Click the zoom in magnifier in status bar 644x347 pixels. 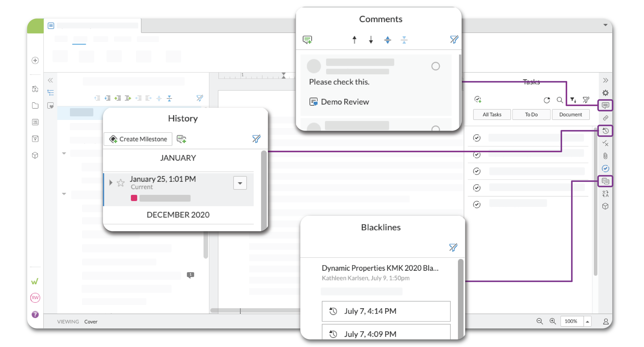pyautogui.click(x=552, y=321)
